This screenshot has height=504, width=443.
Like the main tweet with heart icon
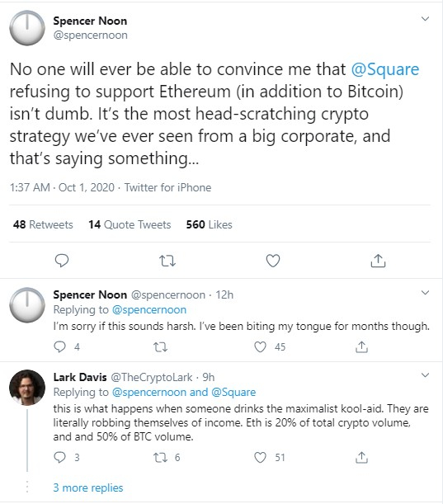273,261
